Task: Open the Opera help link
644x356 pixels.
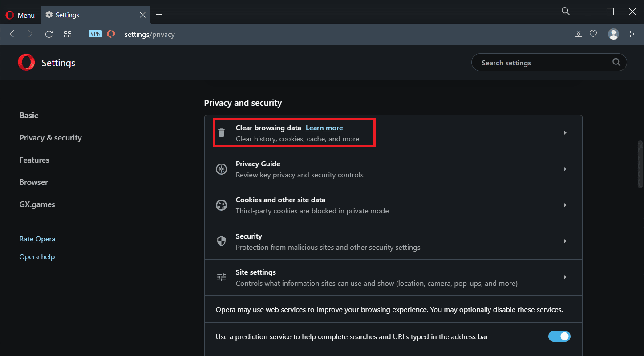Action: [x=37, y=257]
